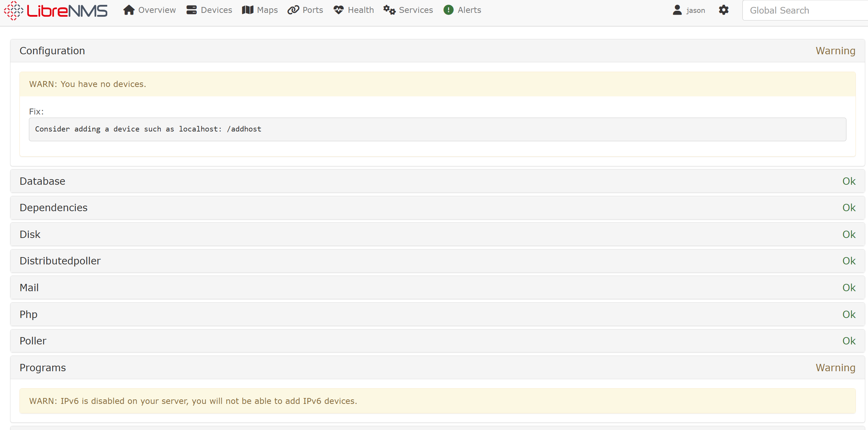This screenshot has width=868, height=430.
Task: Expand the Dependencies section
Action: click(x=54, y=208)
